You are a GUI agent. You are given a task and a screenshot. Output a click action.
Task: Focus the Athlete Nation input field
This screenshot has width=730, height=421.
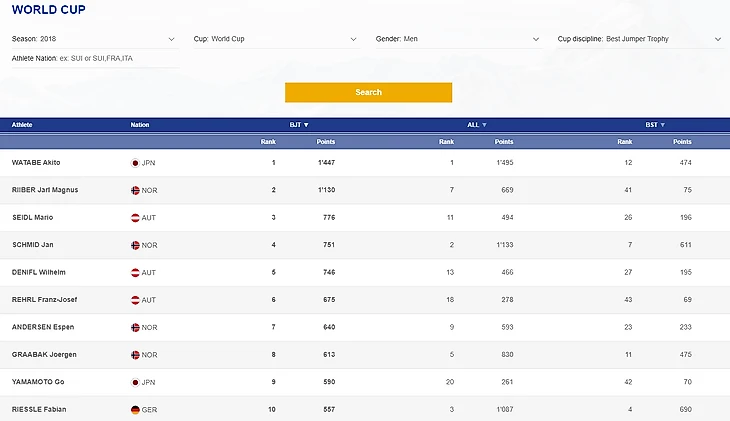95,59
